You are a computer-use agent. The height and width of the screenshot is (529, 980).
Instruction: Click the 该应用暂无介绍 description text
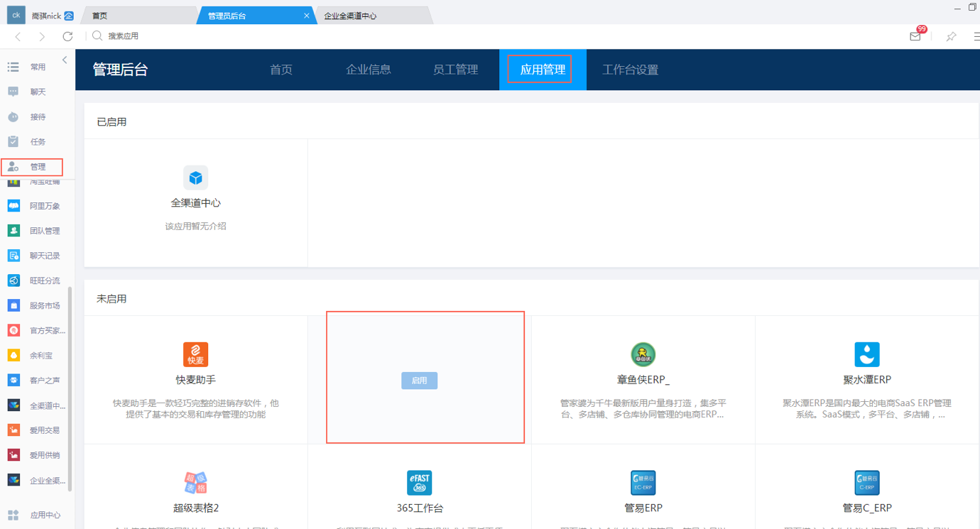pyautogui.click(x=195, y=227)
